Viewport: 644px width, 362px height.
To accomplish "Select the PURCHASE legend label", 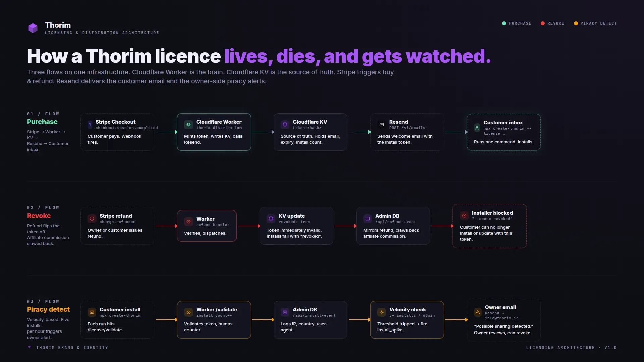I will [x=520, y=23].
